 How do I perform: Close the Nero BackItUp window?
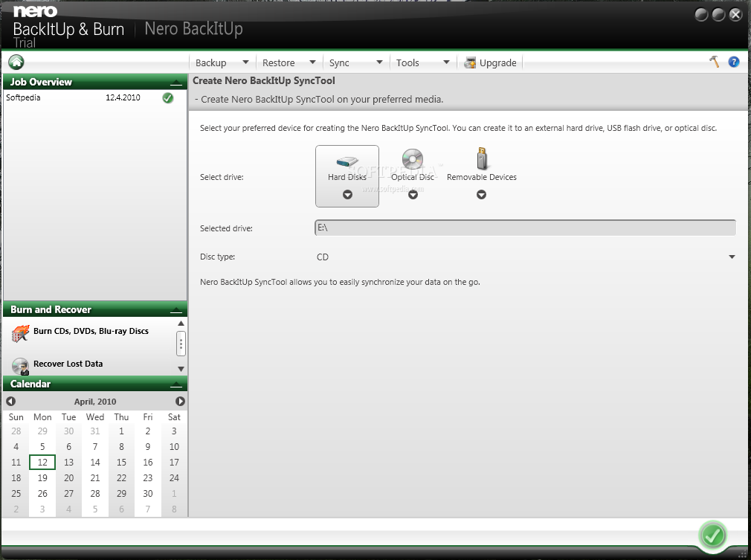[735, 15]
